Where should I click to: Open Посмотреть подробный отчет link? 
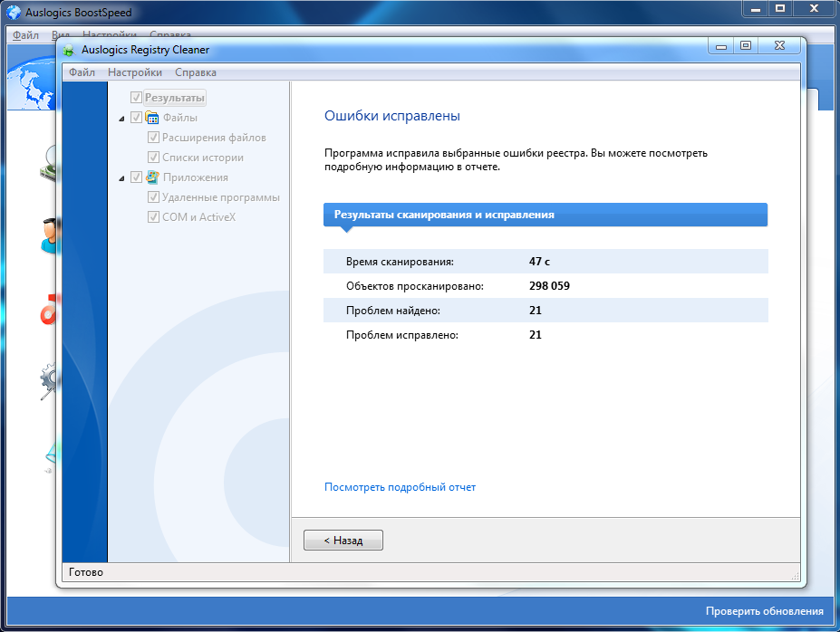(401, 487)
